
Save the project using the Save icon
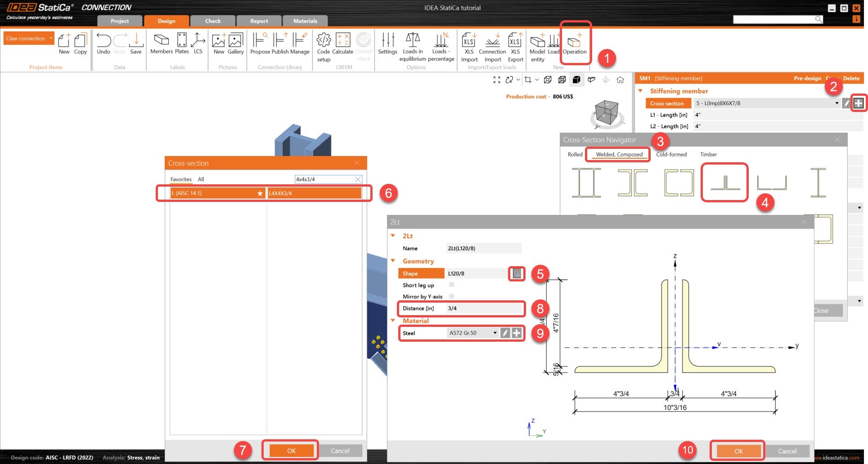pyautogui.click(x=136, y=43)
